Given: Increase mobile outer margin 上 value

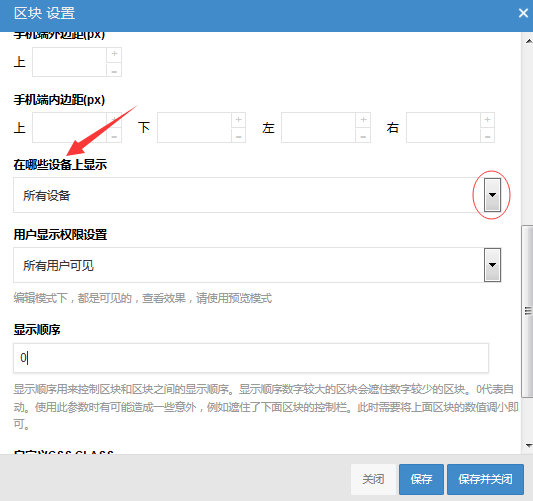Looking at the screenshot, I should point(114,54).
